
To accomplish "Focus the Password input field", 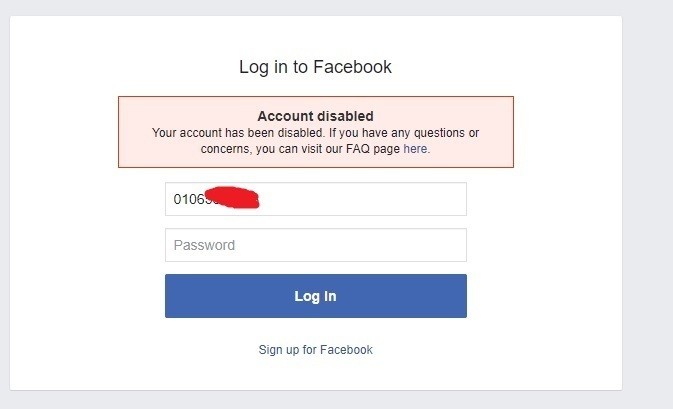I will pos(315,245).
